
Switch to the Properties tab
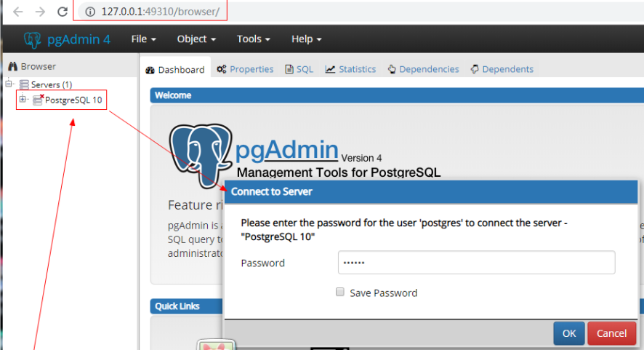[x=245, y=69]
